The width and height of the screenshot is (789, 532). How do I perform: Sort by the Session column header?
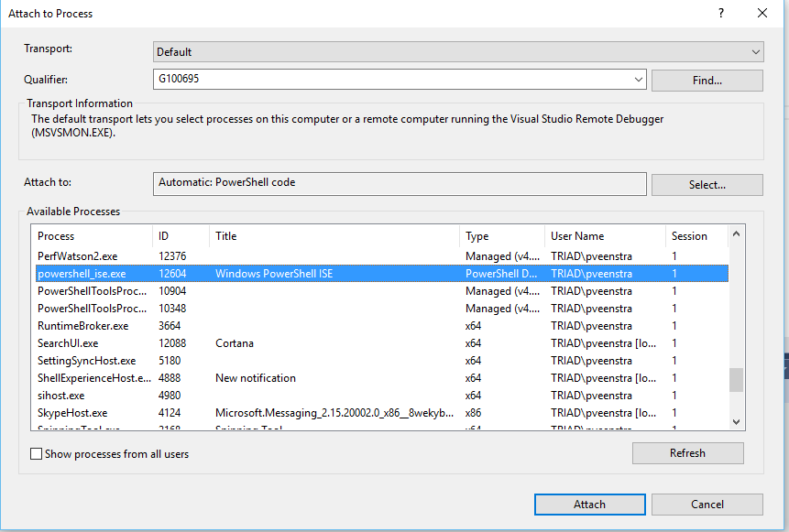697,236
